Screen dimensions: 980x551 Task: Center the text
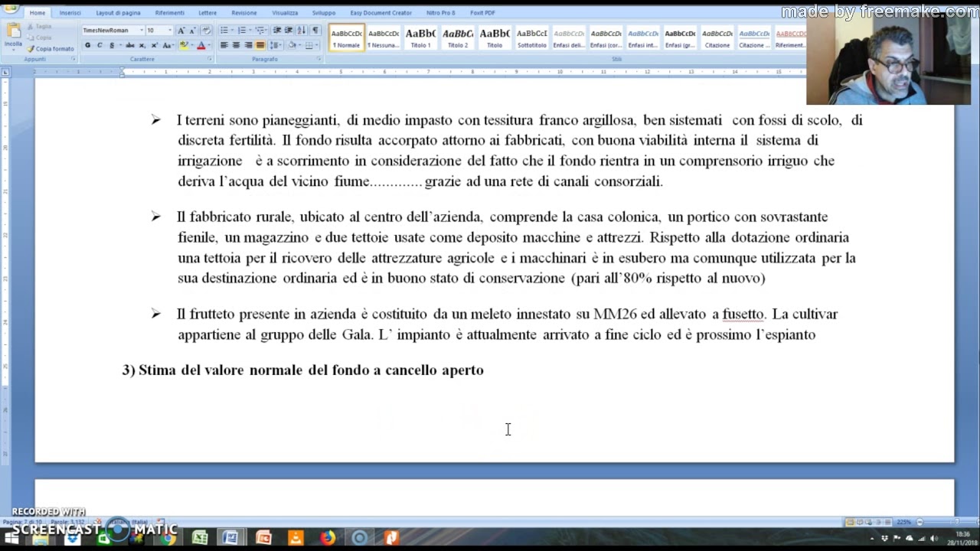coord(236,46)
